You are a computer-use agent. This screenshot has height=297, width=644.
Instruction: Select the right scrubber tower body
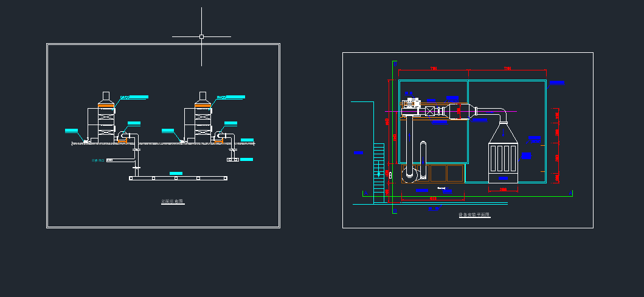203,117
